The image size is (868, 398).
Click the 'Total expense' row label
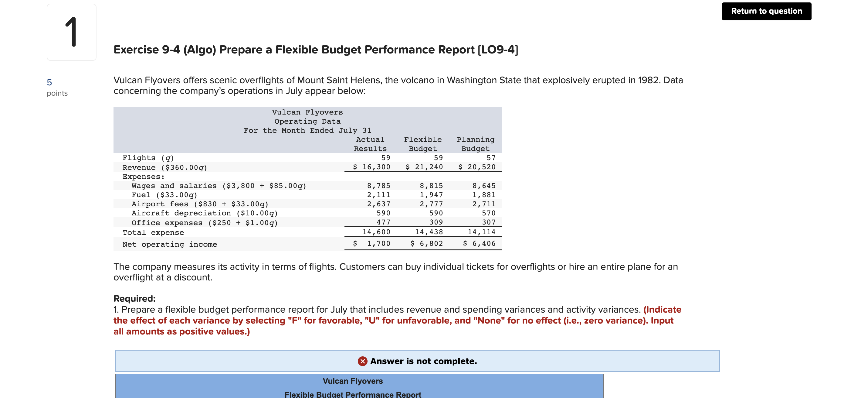pos(153,232)
